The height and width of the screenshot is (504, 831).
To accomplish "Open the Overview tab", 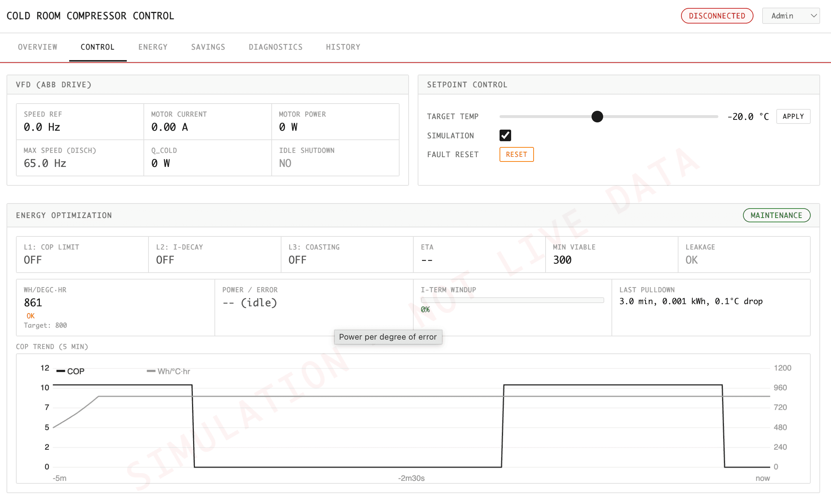I will click(38, 47).
